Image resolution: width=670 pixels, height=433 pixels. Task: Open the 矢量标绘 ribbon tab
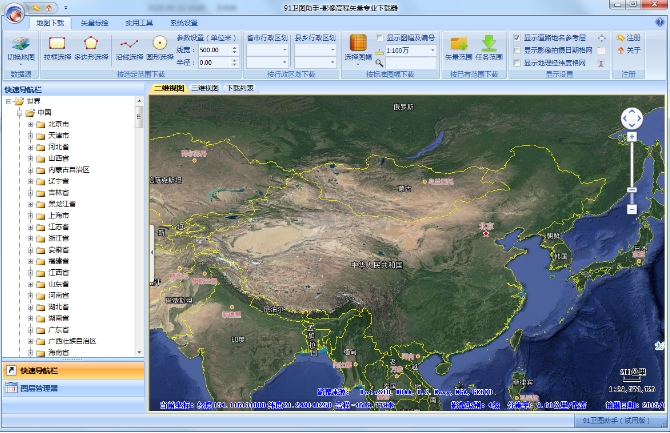pos(94,23)
